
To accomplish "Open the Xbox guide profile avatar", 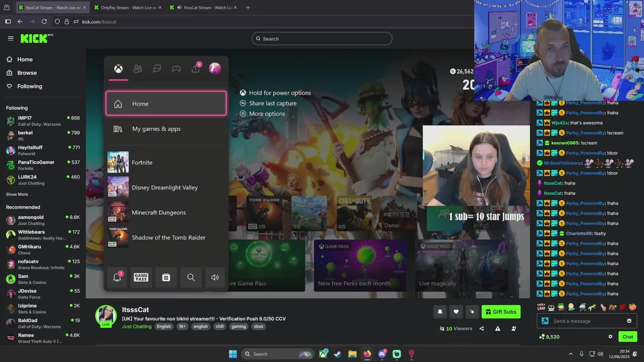I will (215, 68).
